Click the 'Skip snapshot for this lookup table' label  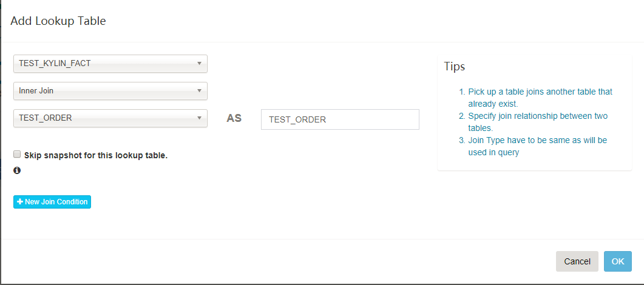[96, 155]
